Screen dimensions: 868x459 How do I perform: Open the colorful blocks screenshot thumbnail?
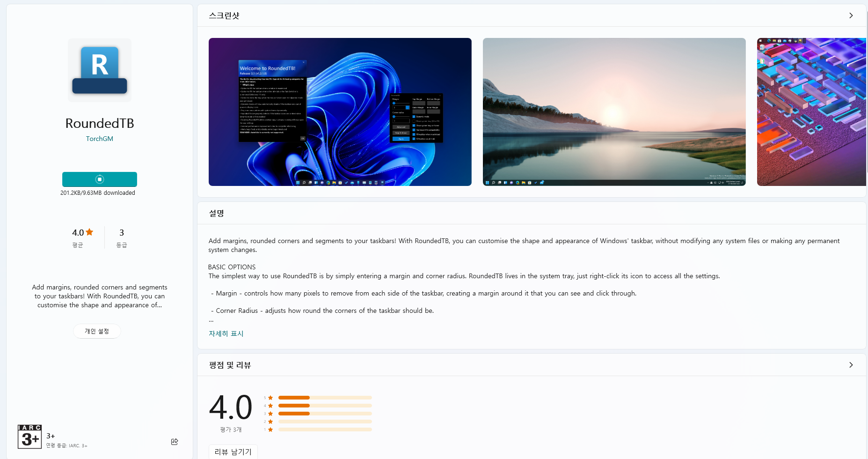click(811, 112)
